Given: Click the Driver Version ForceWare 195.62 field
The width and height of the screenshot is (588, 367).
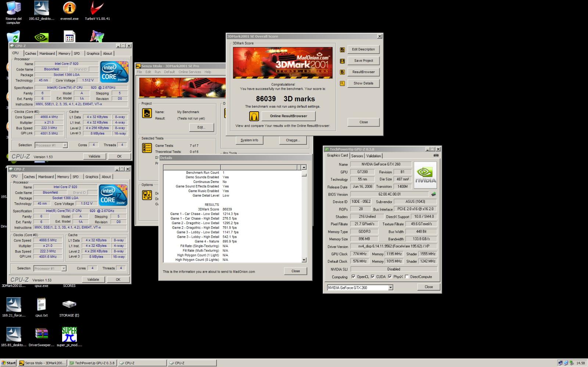Looking at the screenshot, I should (x=393, y=246).
